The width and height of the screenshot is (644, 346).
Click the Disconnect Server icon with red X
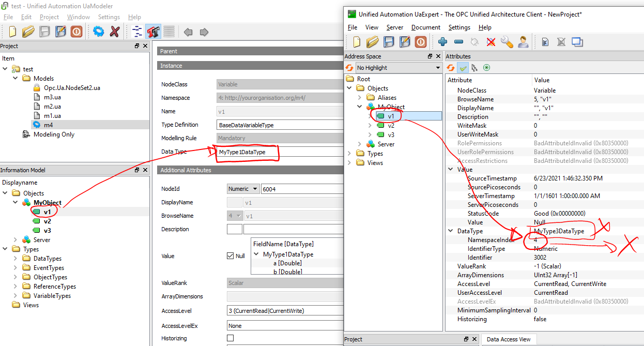point(490,42)
